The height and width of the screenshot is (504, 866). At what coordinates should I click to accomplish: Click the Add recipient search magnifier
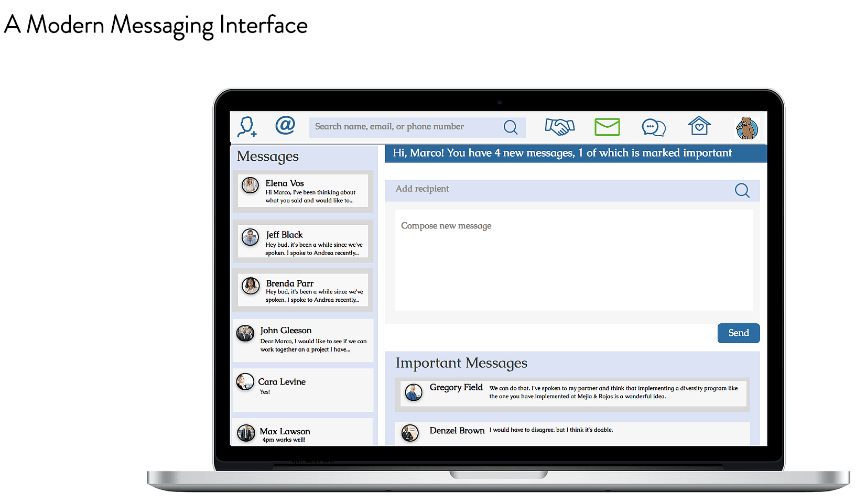[742, 190]
